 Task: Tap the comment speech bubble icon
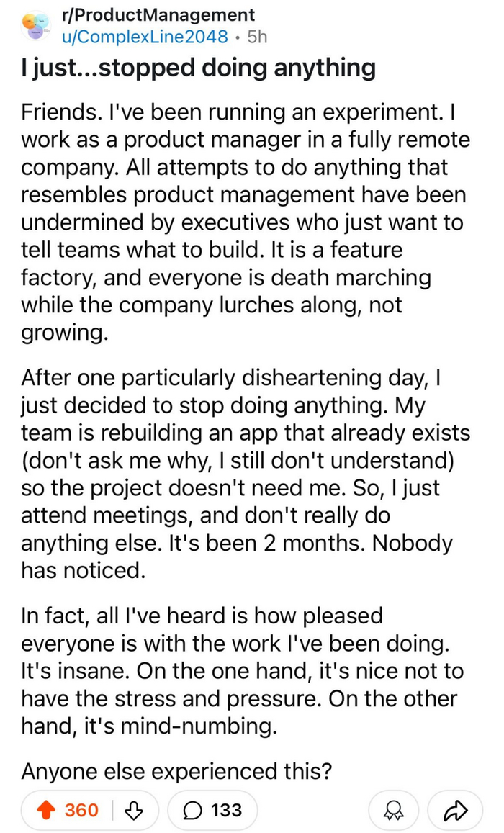pyautogui.click(x=194, y=810)
